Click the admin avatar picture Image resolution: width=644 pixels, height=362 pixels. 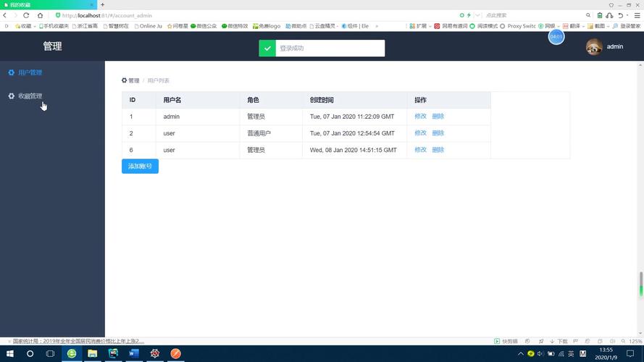(x=594, y=47)
